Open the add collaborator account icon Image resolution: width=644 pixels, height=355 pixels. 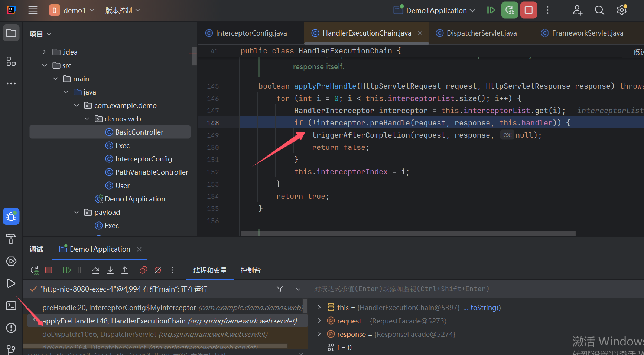coord(578,10)
